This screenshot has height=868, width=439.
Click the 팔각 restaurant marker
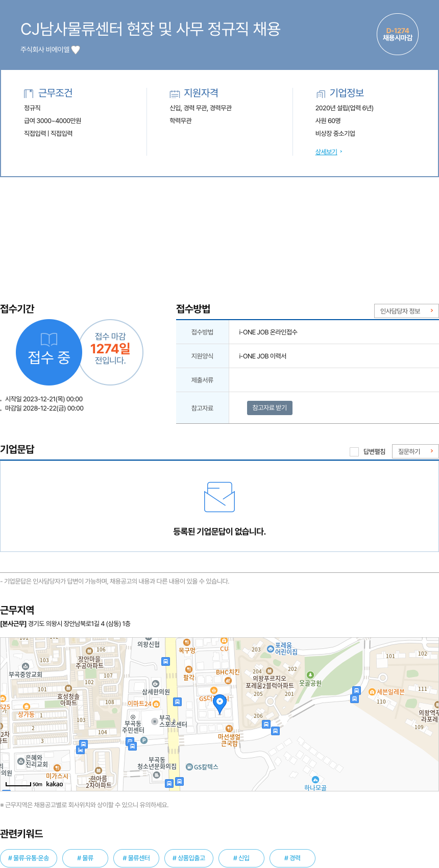189,669
